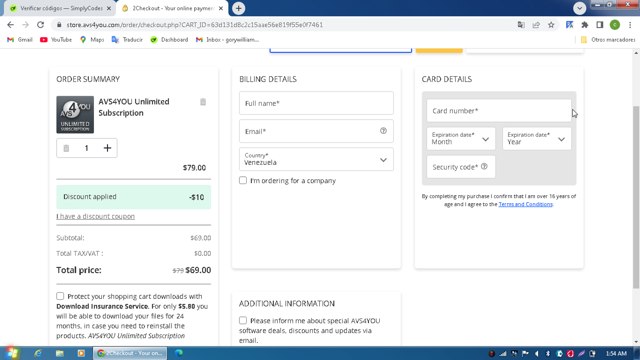Click the share page icon in address bar

point(536,25)
